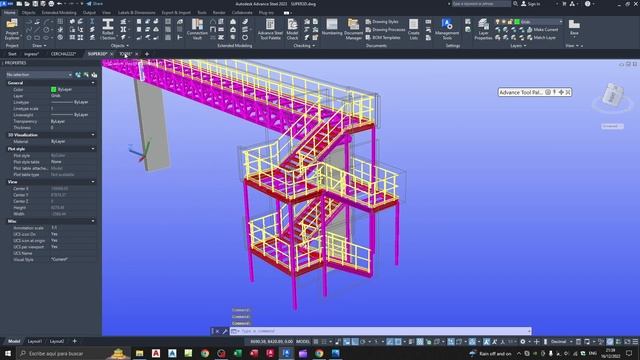Viewport: 640px width, 360px height.
Task: Click the ViewCube in the viewport
Action: [x=612, y=96]
